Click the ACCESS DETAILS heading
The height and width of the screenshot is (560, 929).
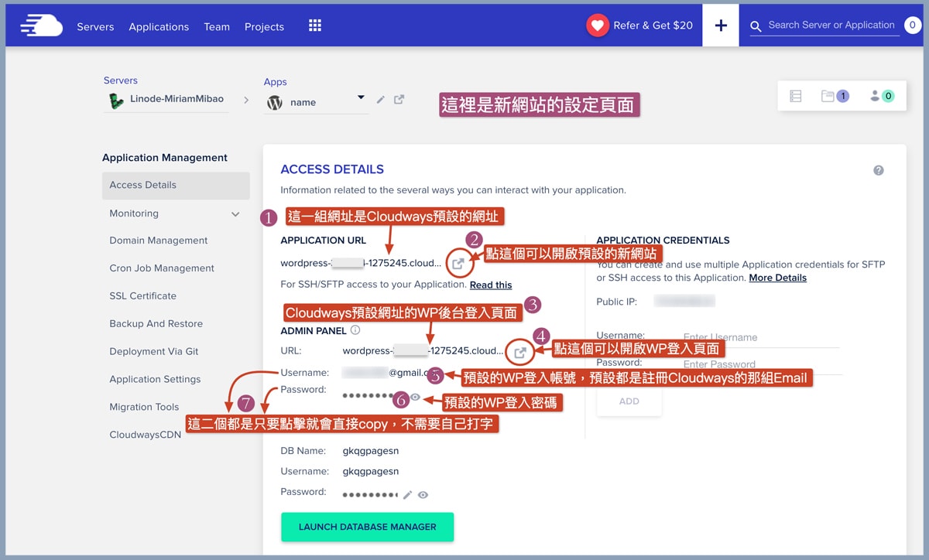[x=332, y=169]
